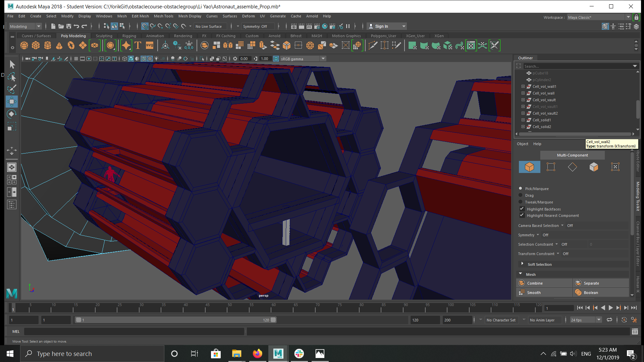Viewport: 644px width, 362px height.
Task: Play the animation forwards
Action: [610, 308]
